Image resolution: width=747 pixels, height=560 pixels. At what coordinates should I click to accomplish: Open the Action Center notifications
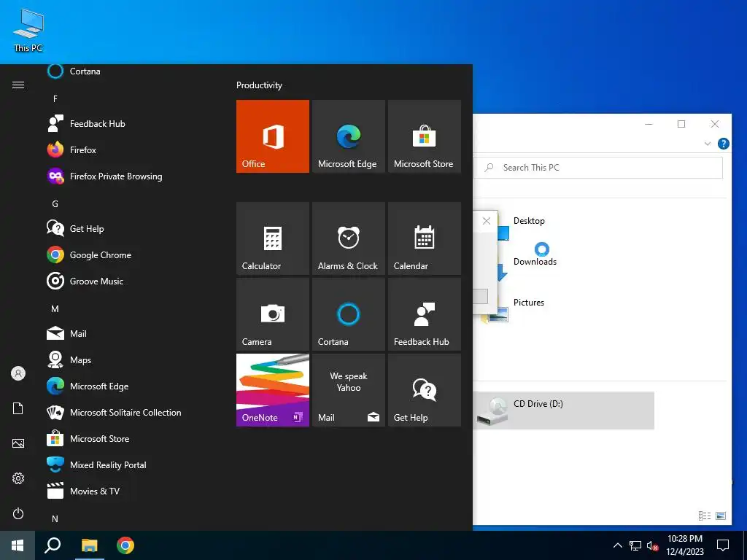pos(723,545)
